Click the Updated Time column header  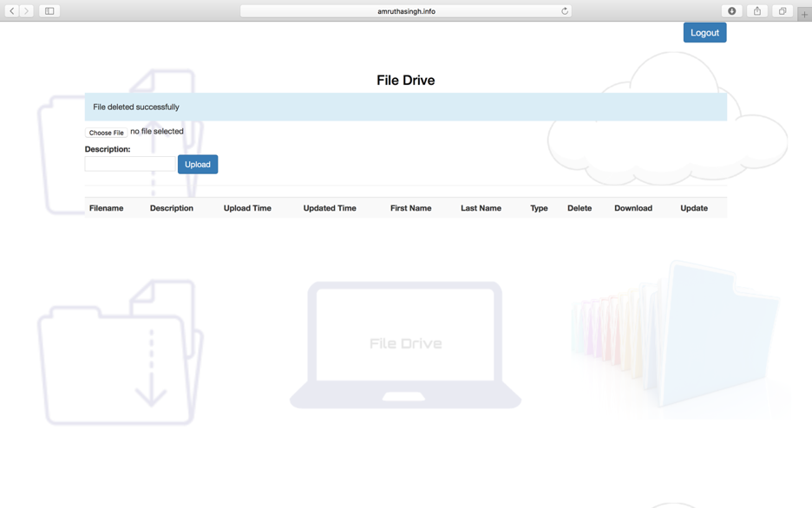coord(330,208)
